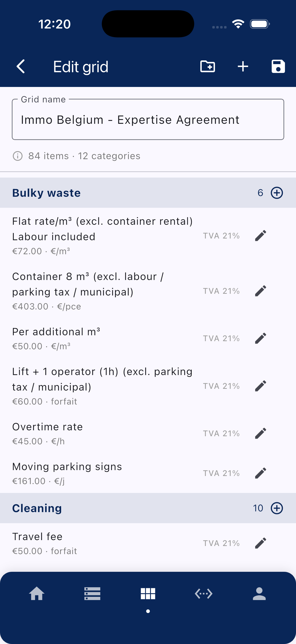The image size is (296, 644).
Task: Save the grid with the floppy icon
Action: tap(278, 67)
